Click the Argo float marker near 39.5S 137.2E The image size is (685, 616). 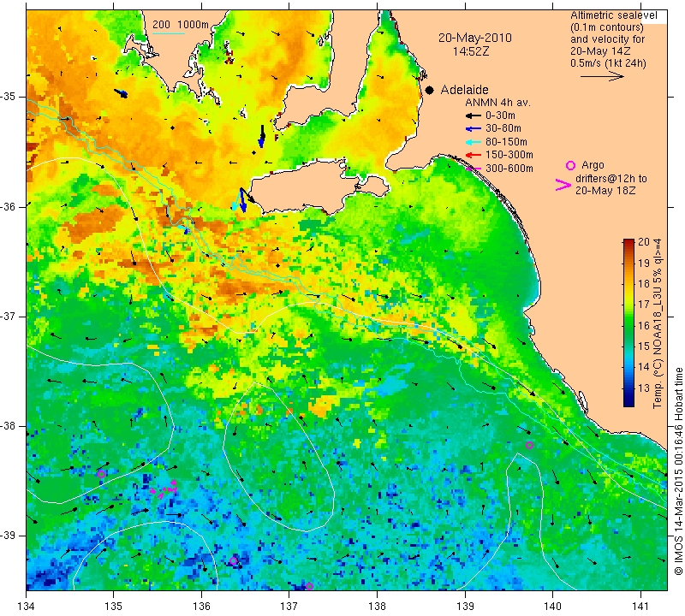point(309,586)
